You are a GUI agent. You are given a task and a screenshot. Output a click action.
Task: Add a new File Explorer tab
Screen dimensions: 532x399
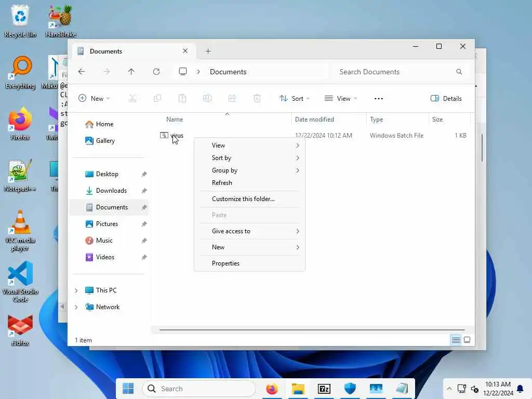(x=208, y=51)
